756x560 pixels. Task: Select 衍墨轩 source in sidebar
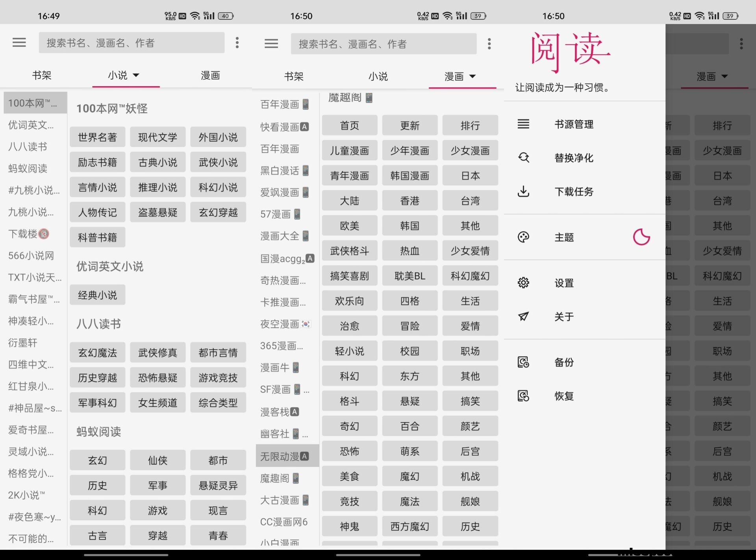(35, 342)
